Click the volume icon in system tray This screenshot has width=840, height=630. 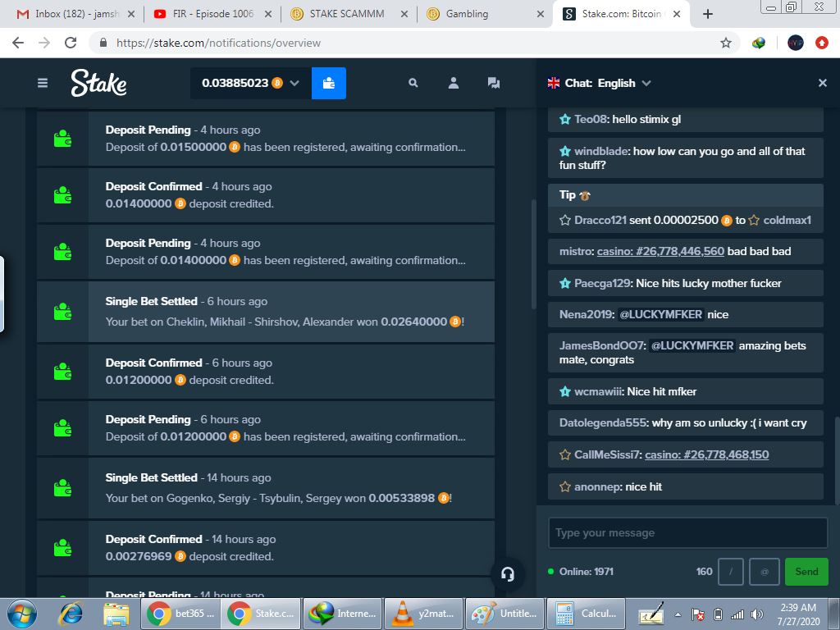point(756,614)
